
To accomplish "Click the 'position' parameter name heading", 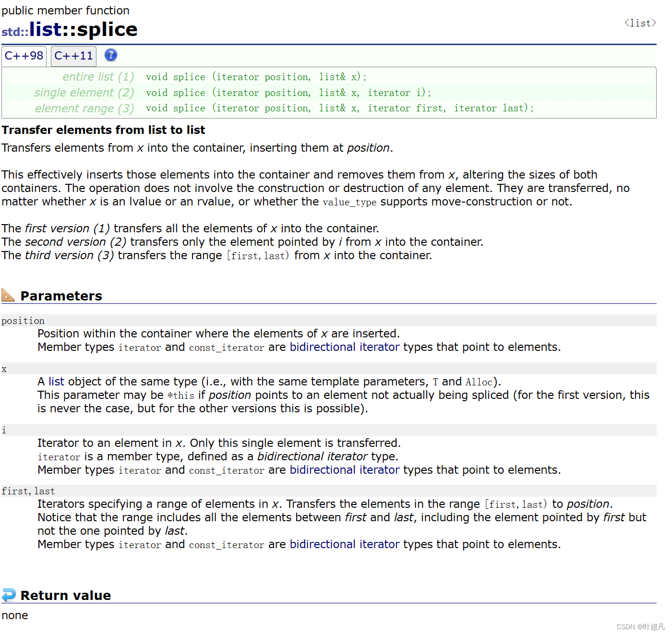I will [23, 321].
